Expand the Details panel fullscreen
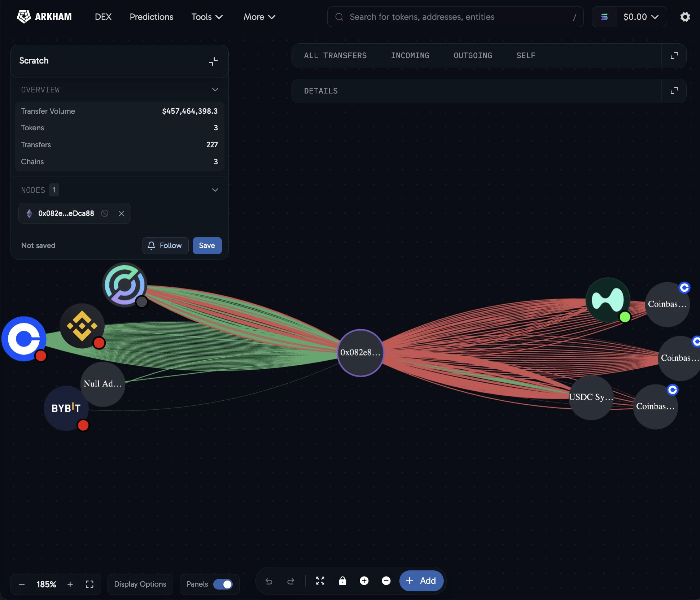The height and width of the screenshot is (600, 700). point(674,91)
